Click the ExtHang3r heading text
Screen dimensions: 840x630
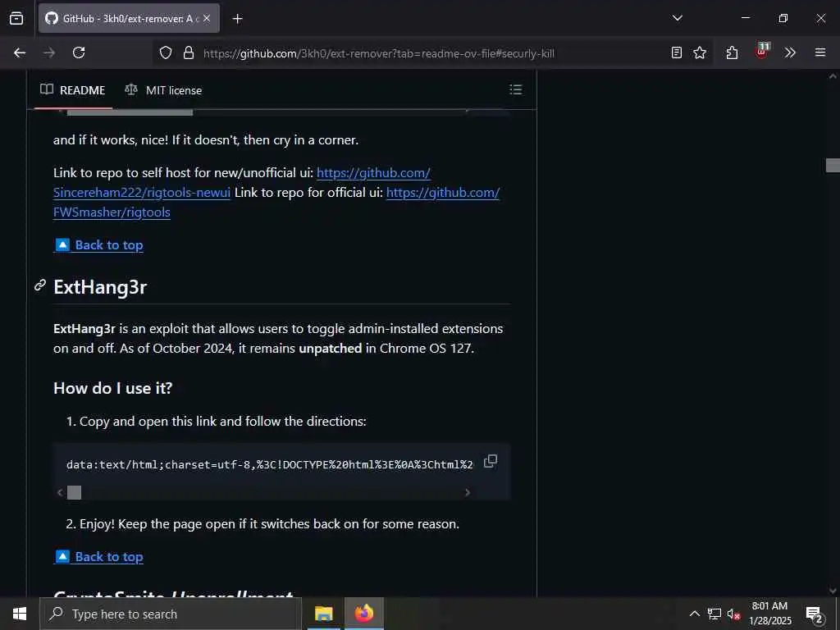(100, 287)
